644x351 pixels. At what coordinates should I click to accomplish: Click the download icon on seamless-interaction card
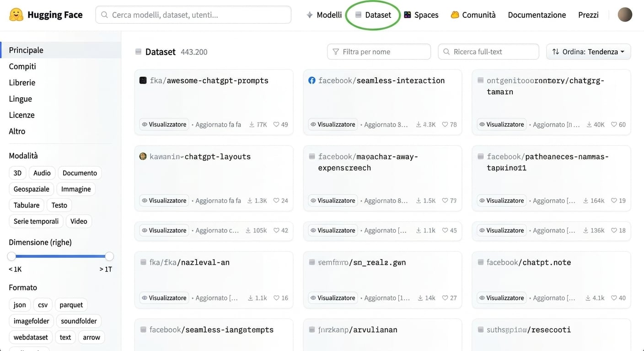tap(418, 124)
